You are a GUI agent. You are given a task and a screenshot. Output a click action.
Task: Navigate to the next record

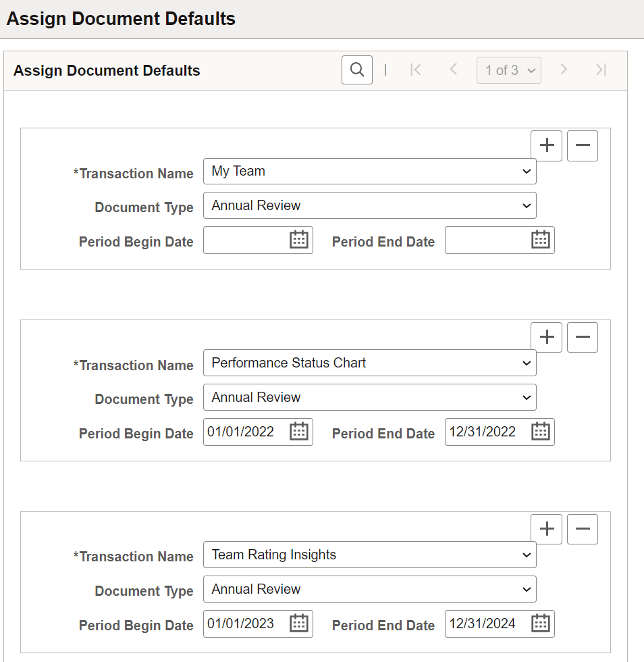(564, 70)
